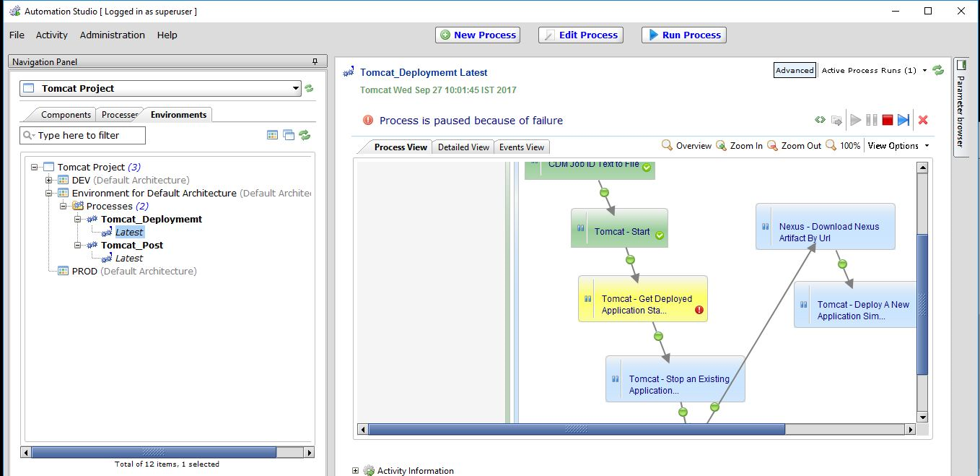Open the Activity menu
The image size is (980, 476).
click(x=52, y=35)
